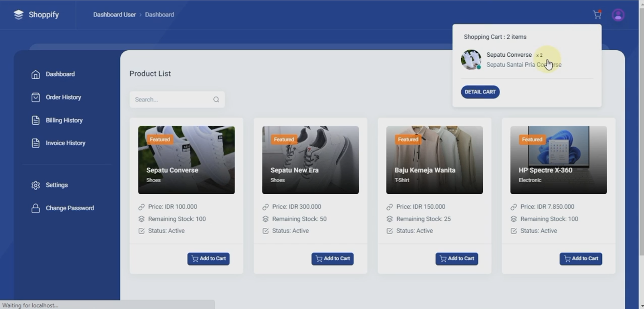Click the Sepatu Converse price link icon
644x309 pixels.
141,207
